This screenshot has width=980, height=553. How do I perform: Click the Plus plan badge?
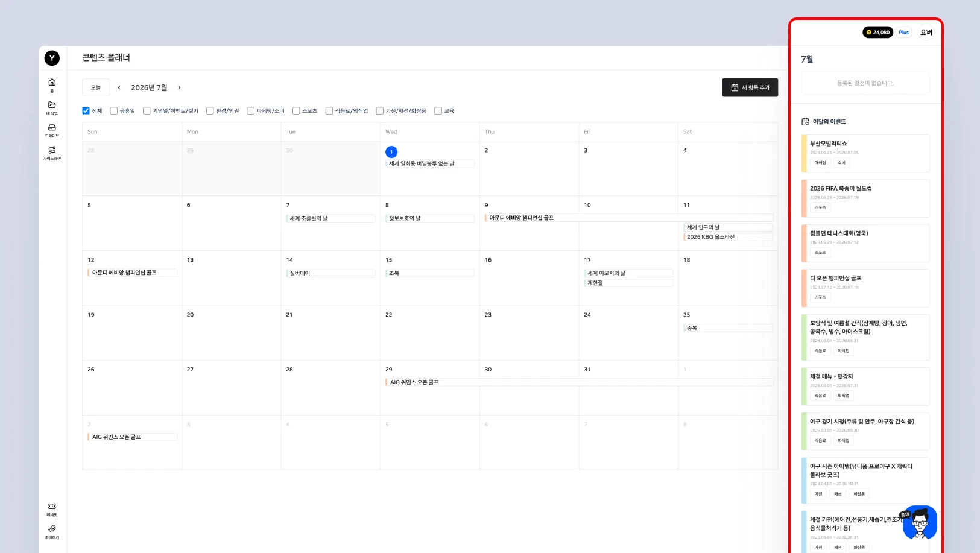tap(903, 33)
